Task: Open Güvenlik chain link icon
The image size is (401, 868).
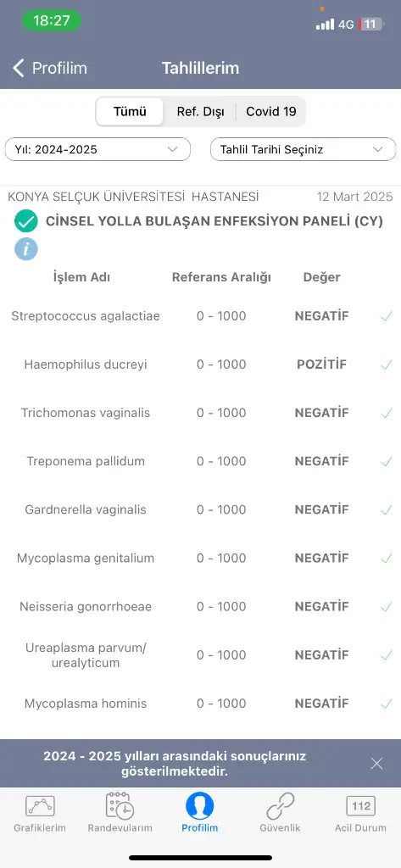Action: point(281,806)
